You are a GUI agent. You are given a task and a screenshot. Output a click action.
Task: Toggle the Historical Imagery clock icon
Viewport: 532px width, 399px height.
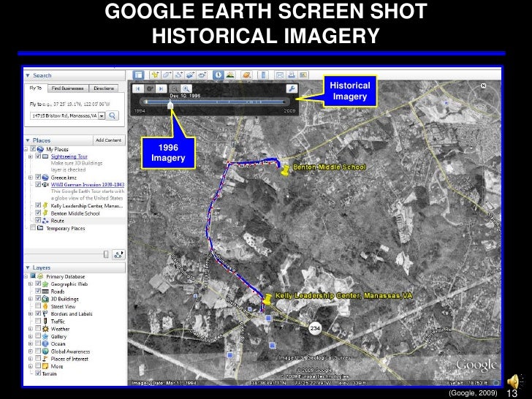[218, 75]
